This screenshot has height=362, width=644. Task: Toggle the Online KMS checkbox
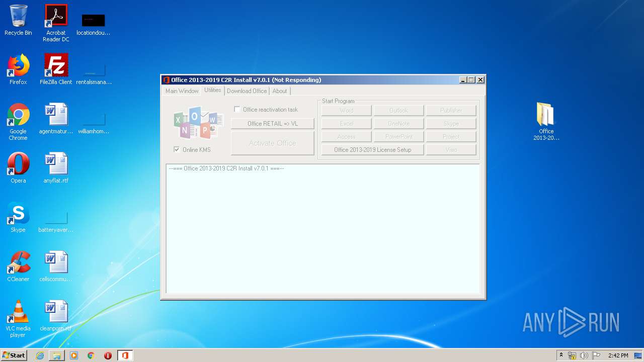pos(177,149)
